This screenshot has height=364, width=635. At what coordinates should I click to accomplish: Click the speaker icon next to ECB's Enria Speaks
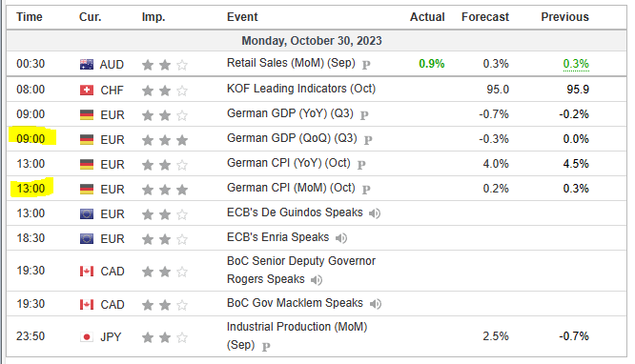pyautogui.click(x=341, y=238)
